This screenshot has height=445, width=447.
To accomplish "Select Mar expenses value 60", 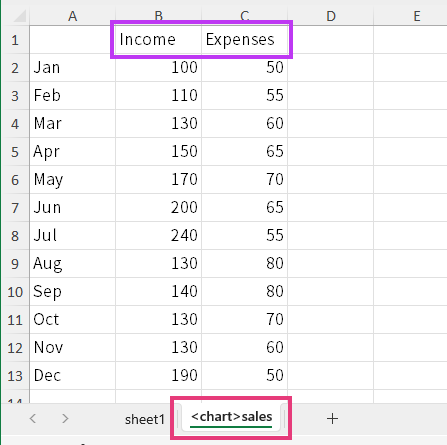I will (245, 124).
